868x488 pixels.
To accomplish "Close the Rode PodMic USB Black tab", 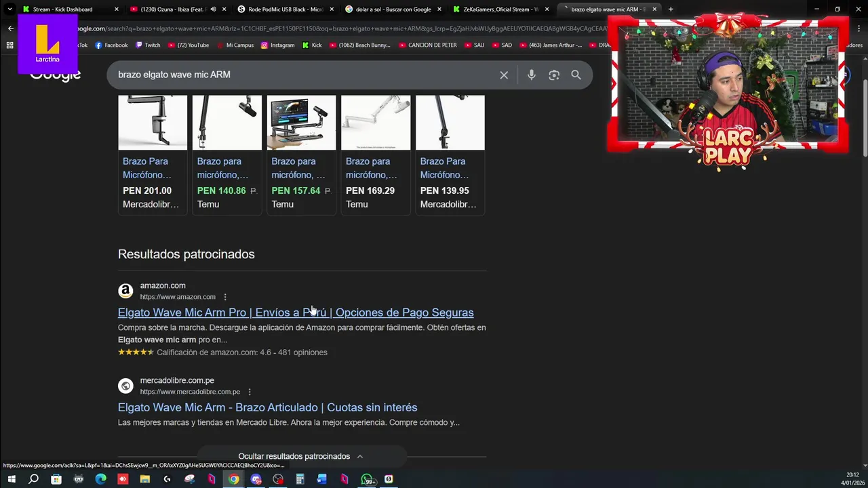I will point(332,9).
